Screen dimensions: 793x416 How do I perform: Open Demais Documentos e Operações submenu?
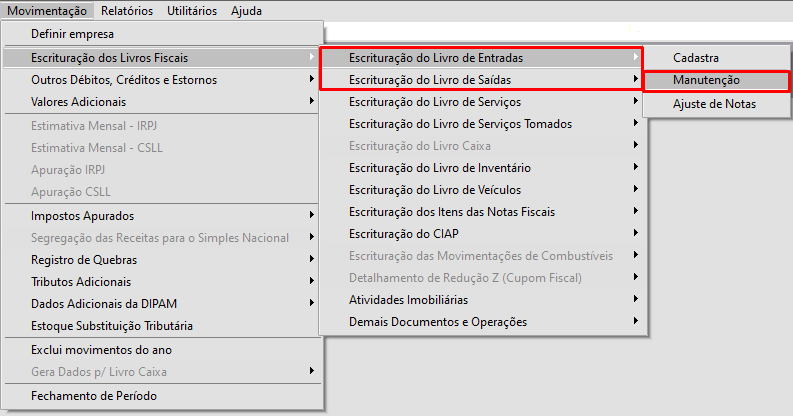click(x=483, y=321)
